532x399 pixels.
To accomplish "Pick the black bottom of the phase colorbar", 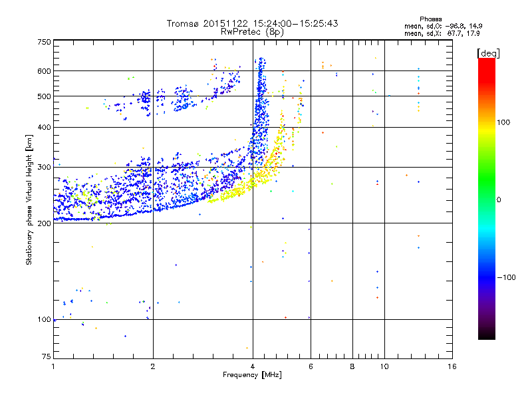I will tap(487, 334).
